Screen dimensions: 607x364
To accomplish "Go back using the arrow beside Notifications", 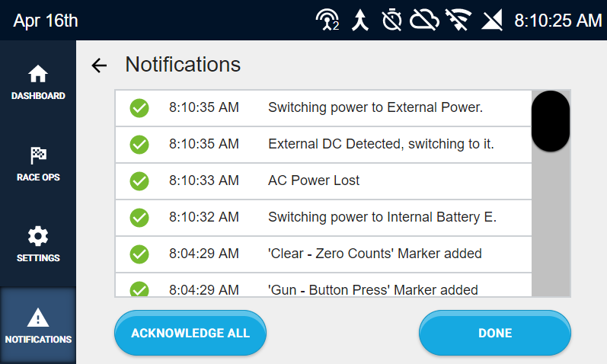I will click(99, 65).
